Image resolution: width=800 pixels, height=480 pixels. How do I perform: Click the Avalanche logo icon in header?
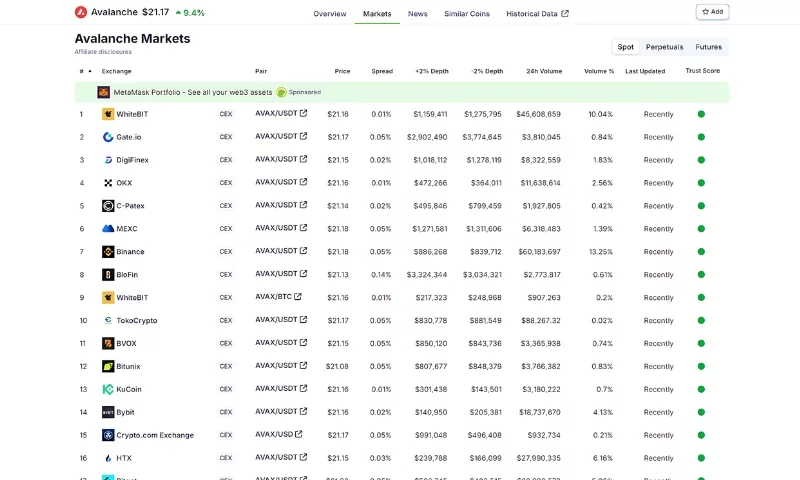[x=81, y=13]
